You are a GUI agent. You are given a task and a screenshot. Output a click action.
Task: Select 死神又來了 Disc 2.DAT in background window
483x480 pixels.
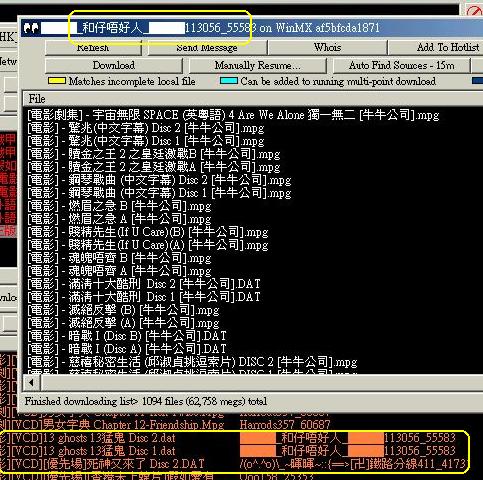point(102,464)
